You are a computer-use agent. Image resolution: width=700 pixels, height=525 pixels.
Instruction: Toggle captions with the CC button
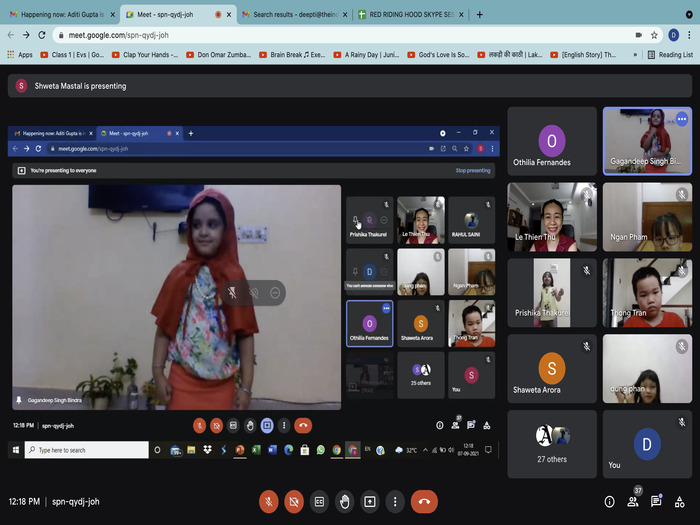pos(319,502)
